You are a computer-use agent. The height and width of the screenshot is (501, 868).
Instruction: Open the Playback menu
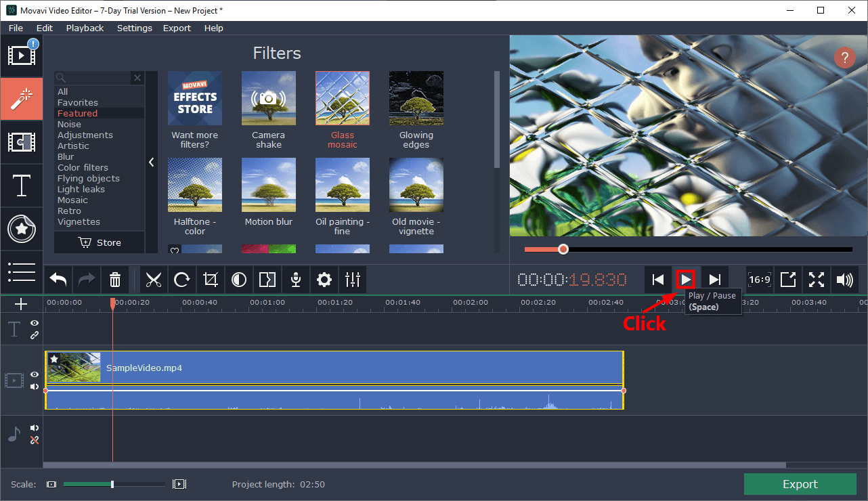(x=84, y=28)
